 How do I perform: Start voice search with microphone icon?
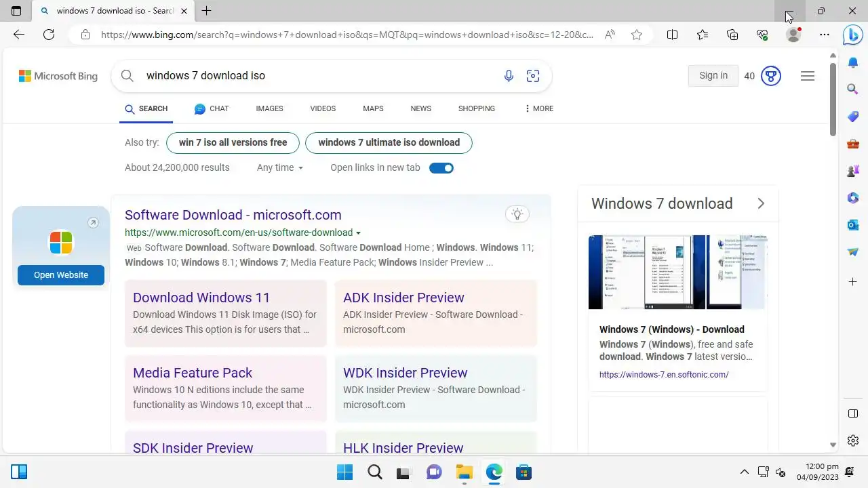[509, 76]
